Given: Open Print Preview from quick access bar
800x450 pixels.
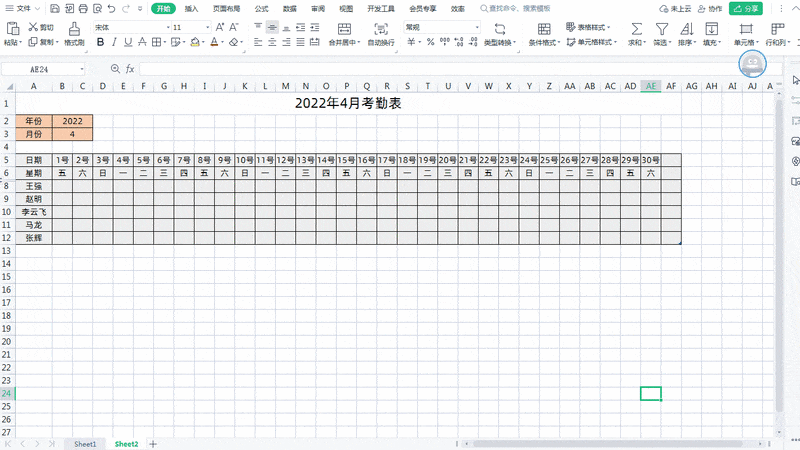Looking at the screenshot, I should coord(97,9).
